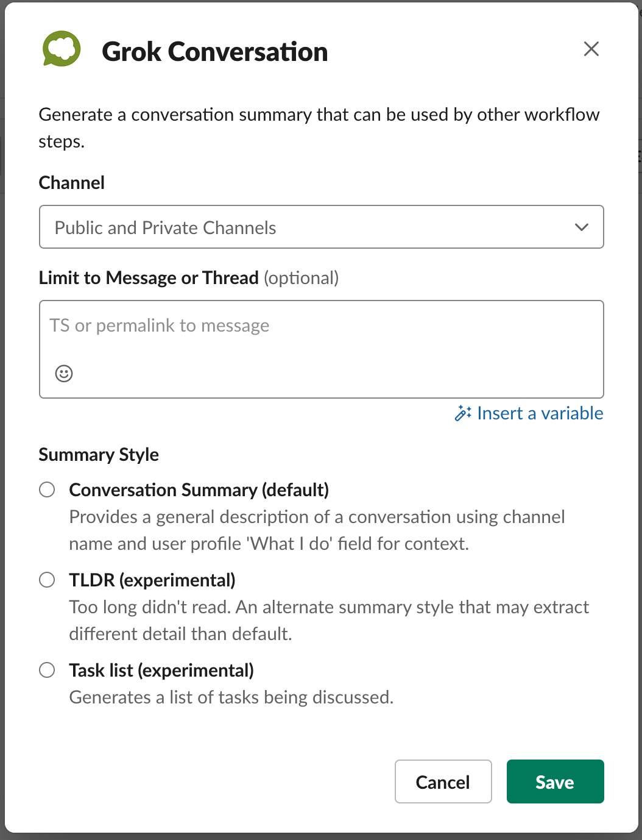
Task: Choose the TLDR (experimental) radio option
Action: coord(47,580)
